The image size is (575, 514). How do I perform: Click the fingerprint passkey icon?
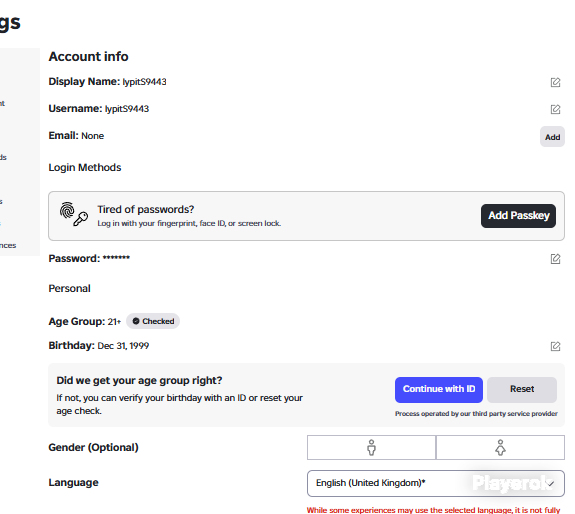(74, 214)
